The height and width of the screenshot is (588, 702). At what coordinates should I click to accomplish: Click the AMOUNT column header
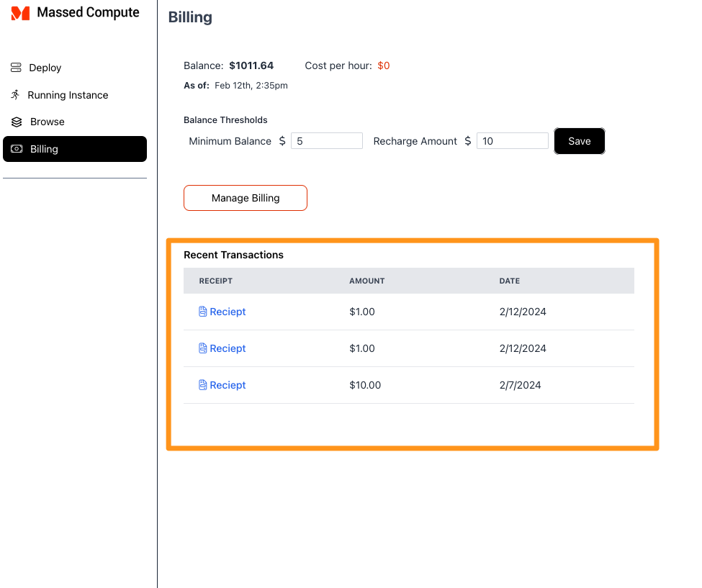(367, 281)
